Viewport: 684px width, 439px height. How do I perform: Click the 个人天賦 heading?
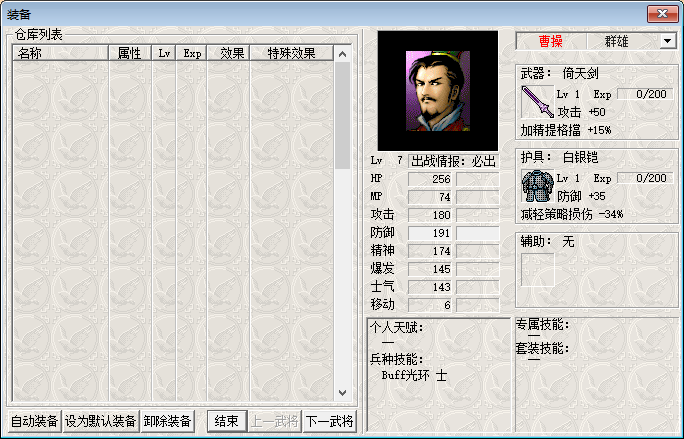click(397, 327)
